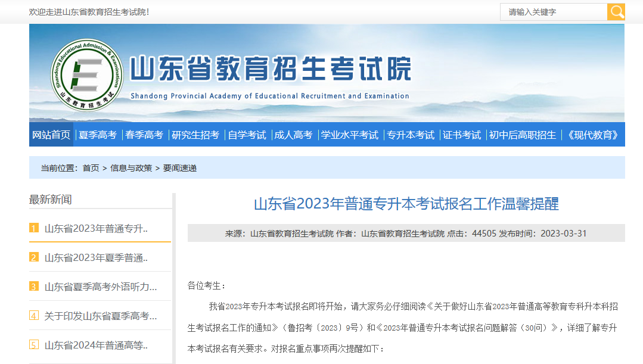
Task: Click the welcome text 欢迎走进山东省教育招生考试院!
Action: (89, 12)
